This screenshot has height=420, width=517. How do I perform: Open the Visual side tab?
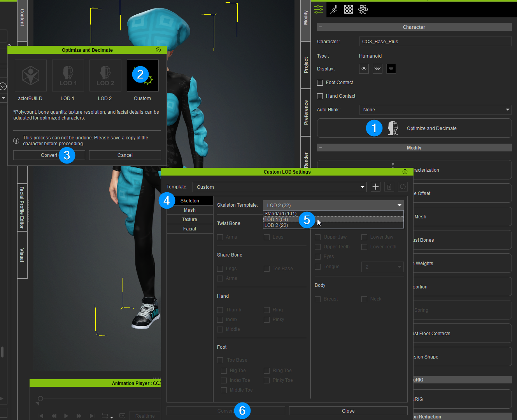(22, 255)
